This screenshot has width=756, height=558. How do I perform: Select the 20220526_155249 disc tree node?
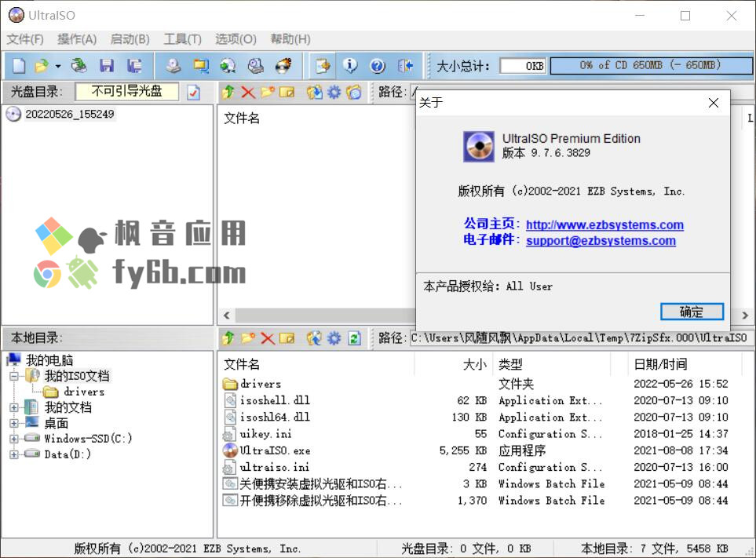69,115
